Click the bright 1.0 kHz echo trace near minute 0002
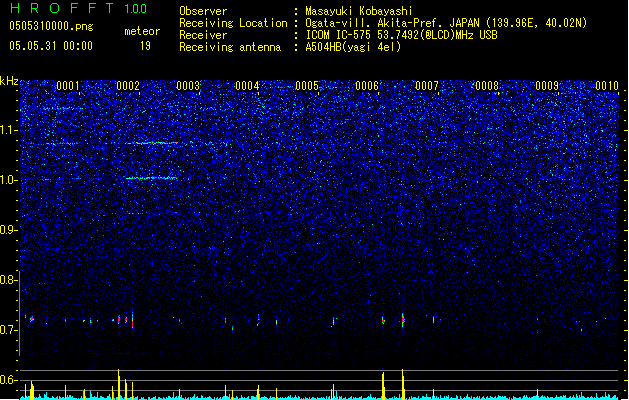 [x=151, y=178]
